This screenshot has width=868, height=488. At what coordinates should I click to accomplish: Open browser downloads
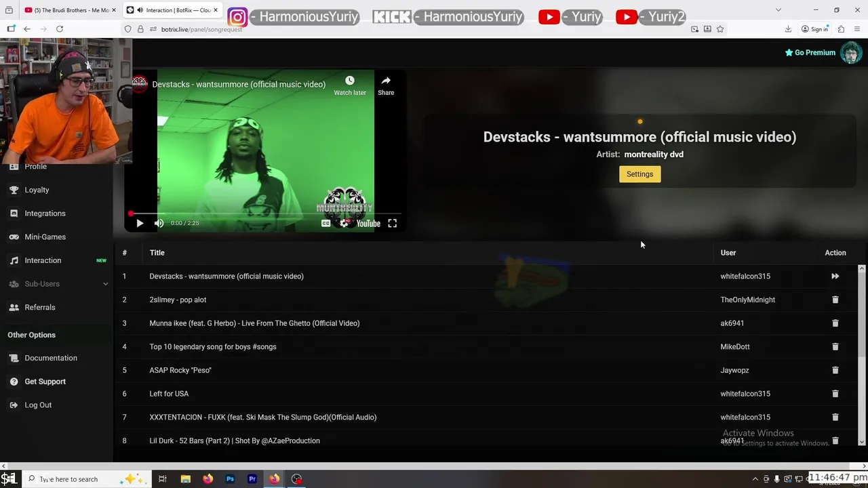click(788, 29)
